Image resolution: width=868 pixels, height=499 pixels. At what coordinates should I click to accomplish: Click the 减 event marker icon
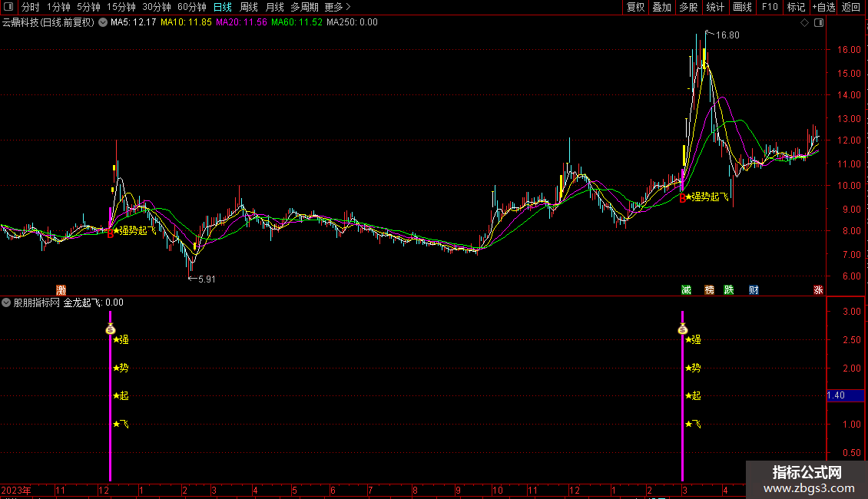pos(686,290)
